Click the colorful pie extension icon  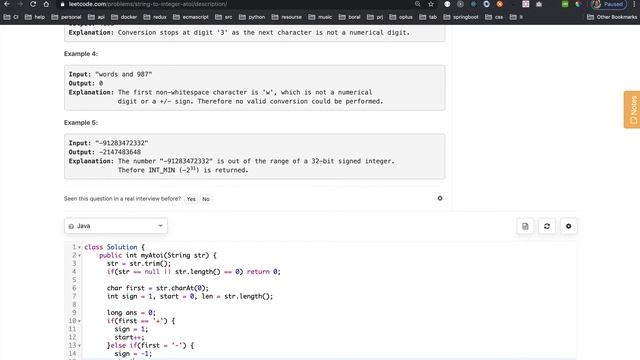tap(578, 4)
